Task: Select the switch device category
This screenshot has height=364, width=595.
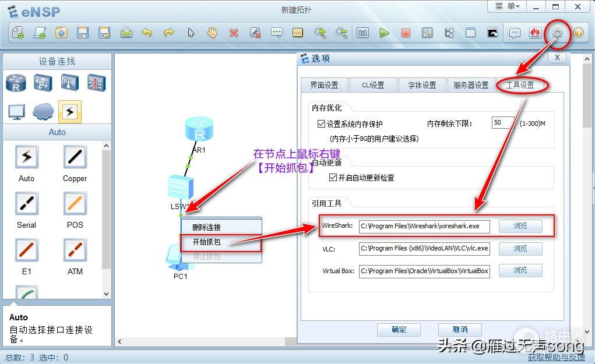Action: 43,83
